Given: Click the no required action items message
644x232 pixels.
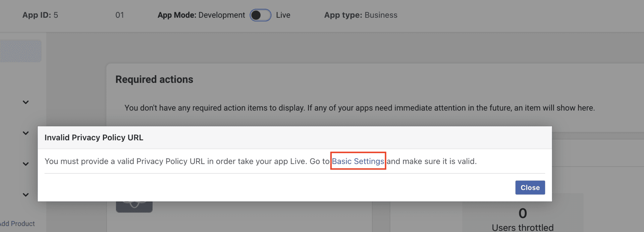Looking at the screenshot, I should (x=359, y=108).
